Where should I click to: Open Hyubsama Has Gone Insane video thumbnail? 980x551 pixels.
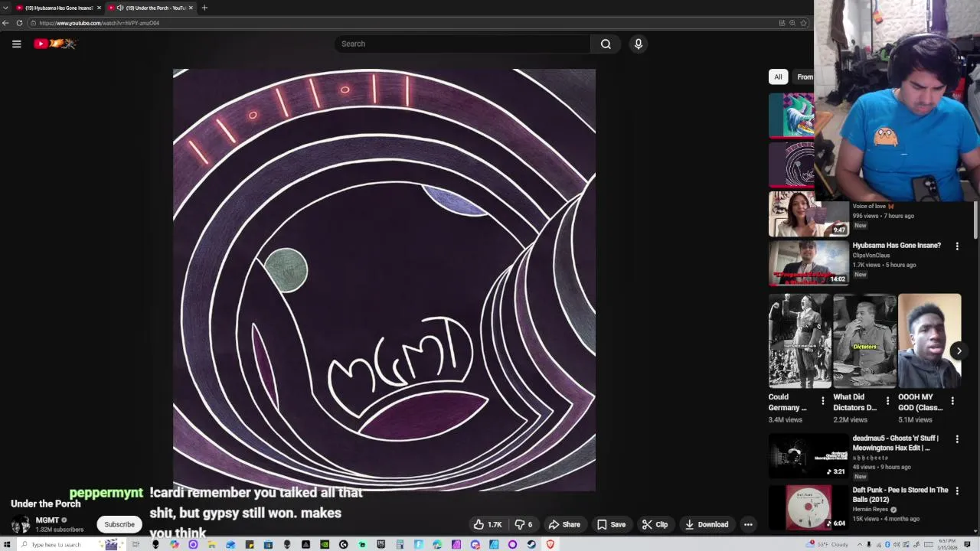click(x=808, y=262)
